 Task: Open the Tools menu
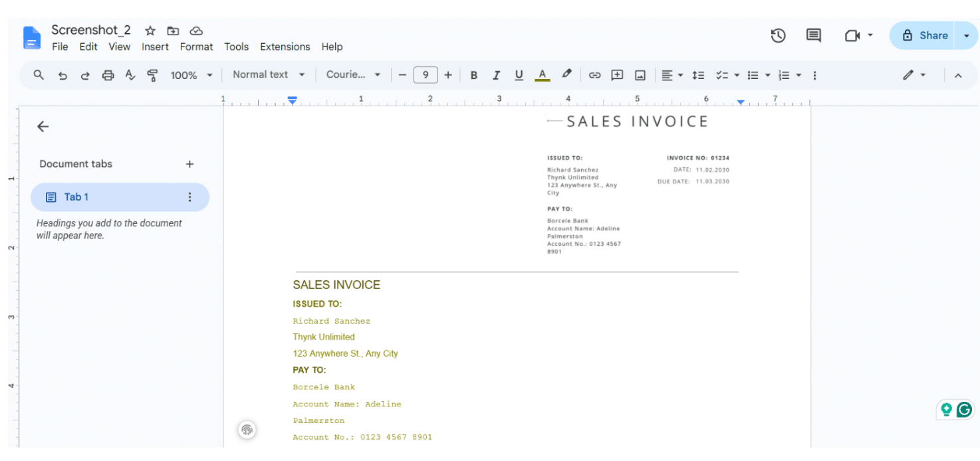pos(236,46)
